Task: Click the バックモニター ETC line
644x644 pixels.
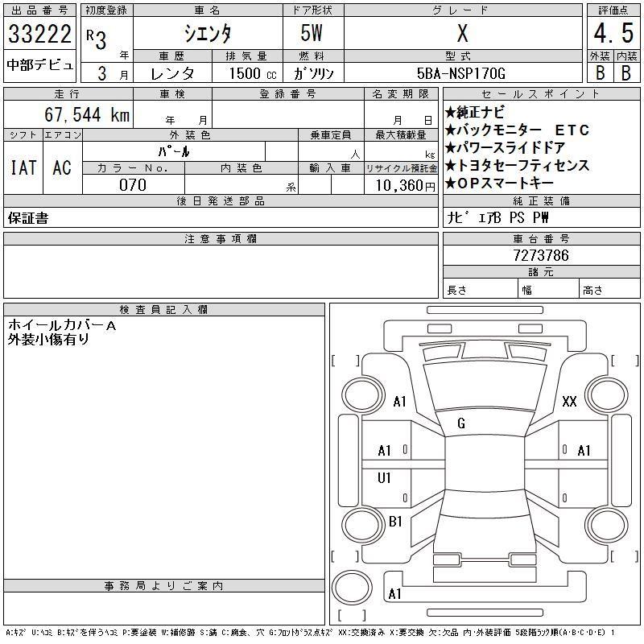Action: tap(518, 130)
